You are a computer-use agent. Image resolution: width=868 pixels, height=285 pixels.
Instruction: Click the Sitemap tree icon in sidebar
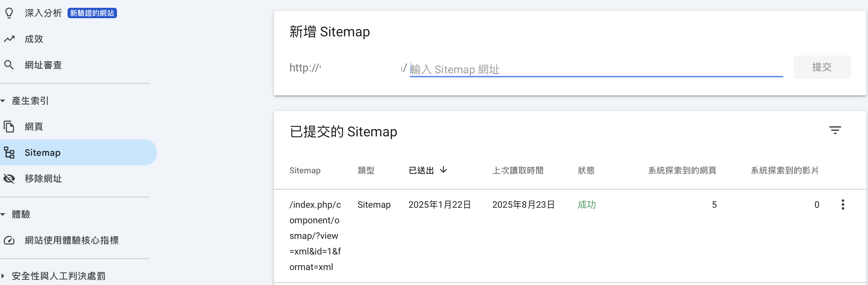[9, 153]
